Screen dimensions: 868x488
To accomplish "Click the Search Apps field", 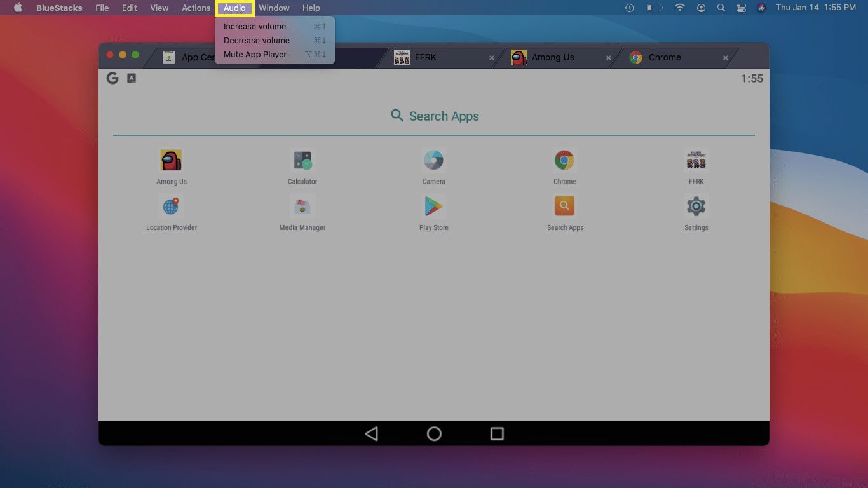I will point(434,116).
